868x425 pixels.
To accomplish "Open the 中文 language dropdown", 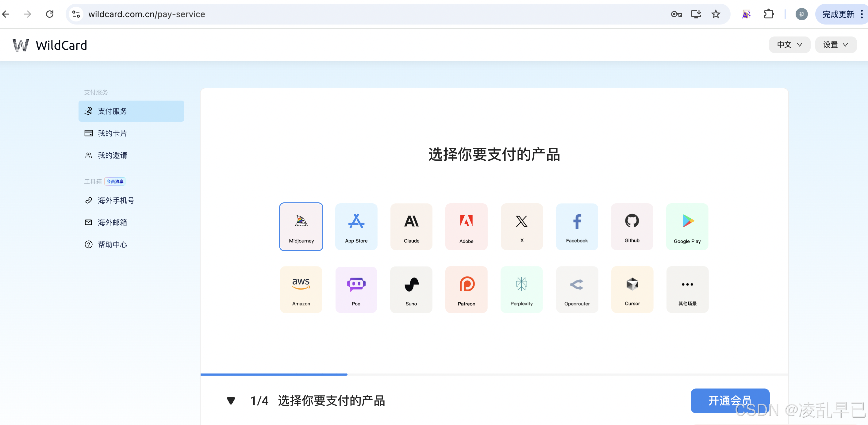I will 789,45.
